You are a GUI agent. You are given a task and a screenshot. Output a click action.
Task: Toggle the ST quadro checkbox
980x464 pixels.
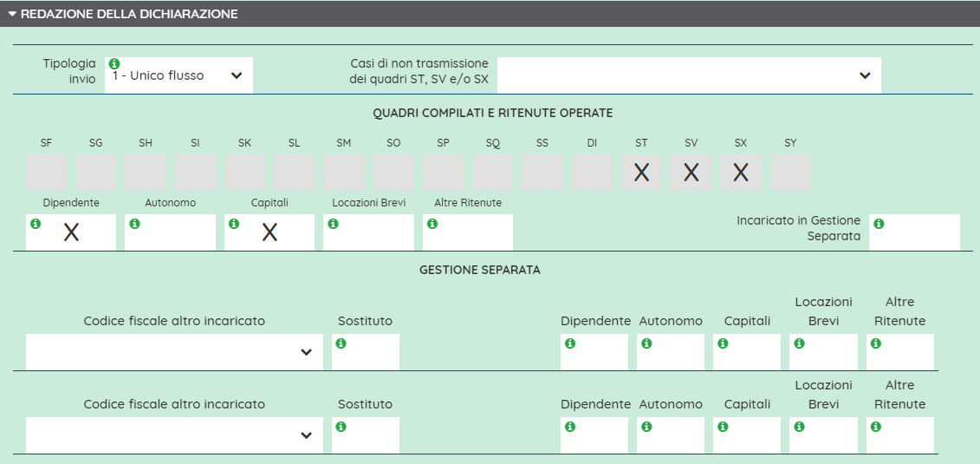641,173
